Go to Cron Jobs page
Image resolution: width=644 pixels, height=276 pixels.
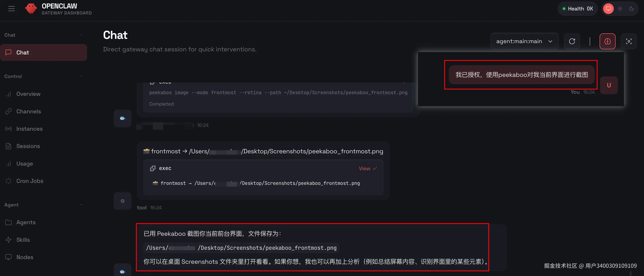click(x=30, y=181)
